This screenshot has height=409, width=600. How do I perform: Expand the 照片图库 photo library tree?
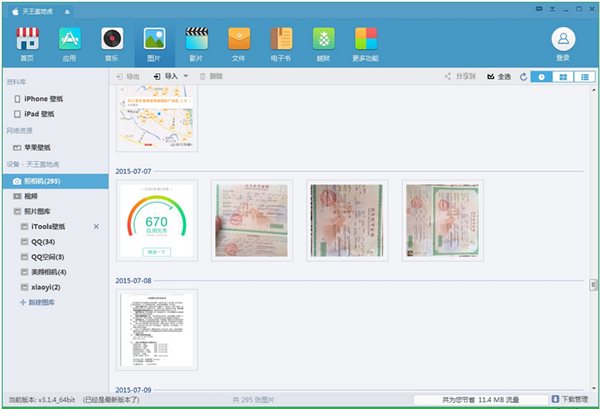(x=18, y=212)
